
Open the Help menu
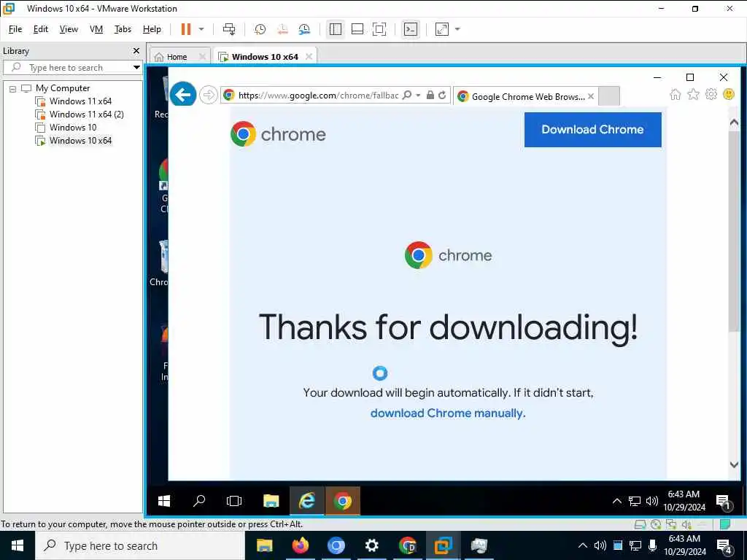pos(152,29)
